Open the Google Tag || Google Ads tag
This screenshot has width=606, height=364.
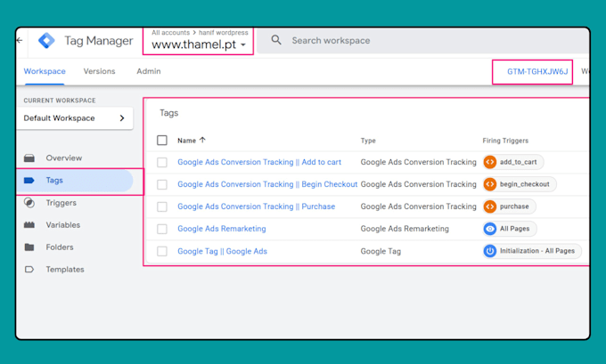[222, 251]
